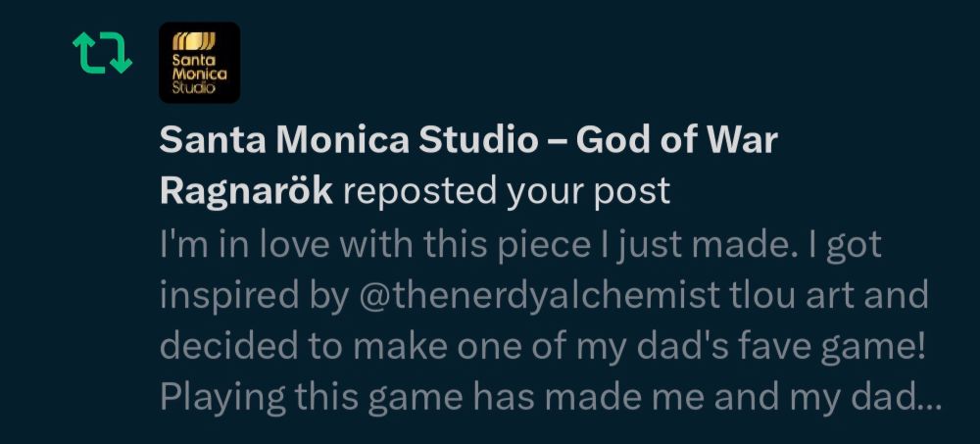Click the green repost arrows icon
980x444 pixels.
(x=102, y=54)
